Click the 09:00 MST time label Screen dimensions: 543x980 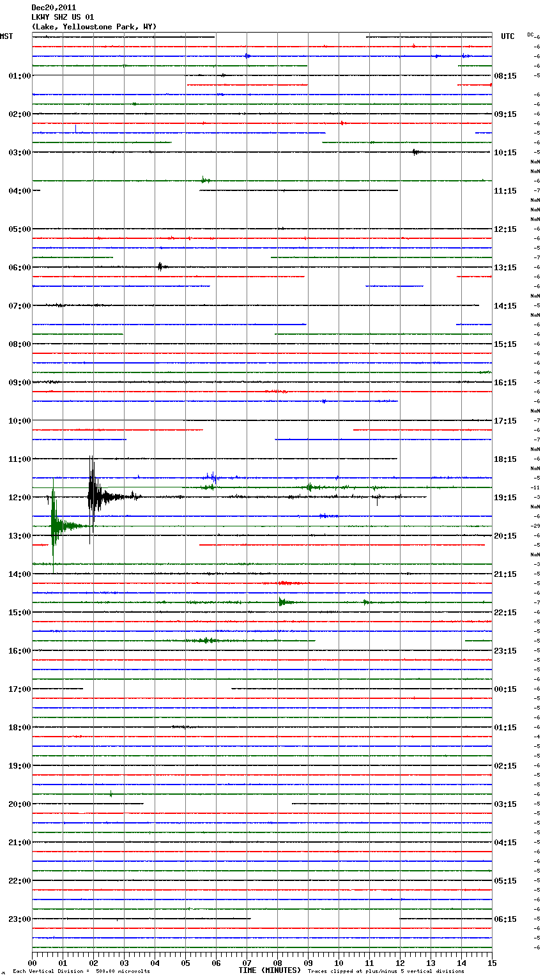20,383
